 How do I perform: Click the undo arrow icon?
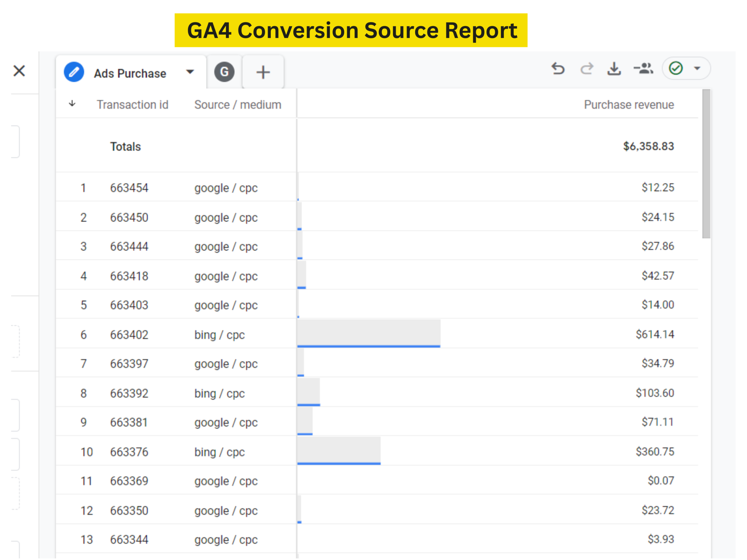click(558, 69)
